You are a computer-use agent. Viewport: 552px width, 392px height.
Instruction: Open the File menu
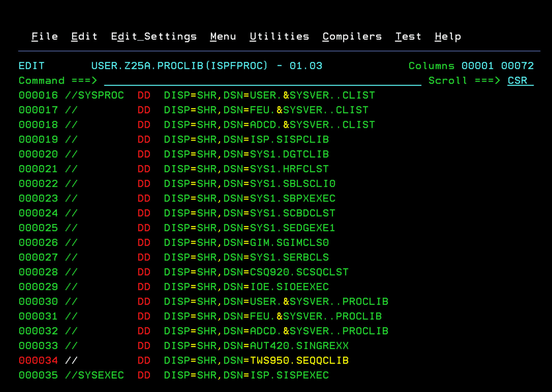coord(44,37)
